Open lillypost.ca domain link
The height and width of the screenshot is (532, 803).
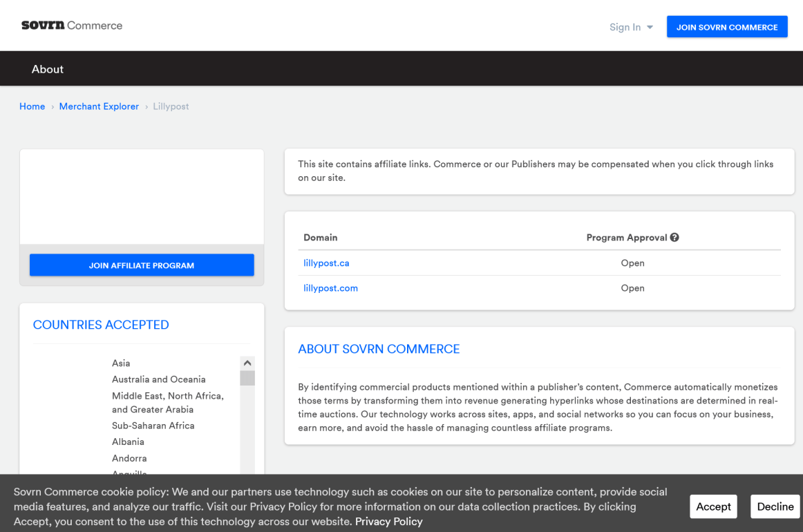click(326, 263)
